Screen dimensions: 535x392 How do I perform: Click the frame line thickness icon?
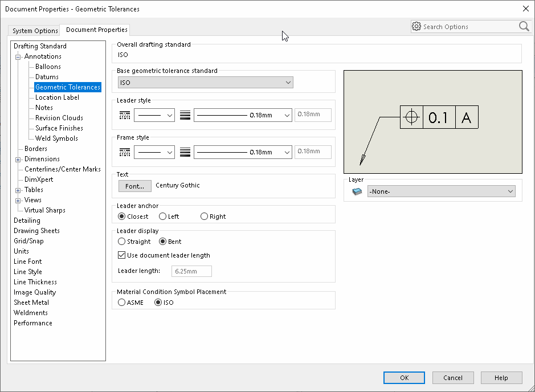185,152
